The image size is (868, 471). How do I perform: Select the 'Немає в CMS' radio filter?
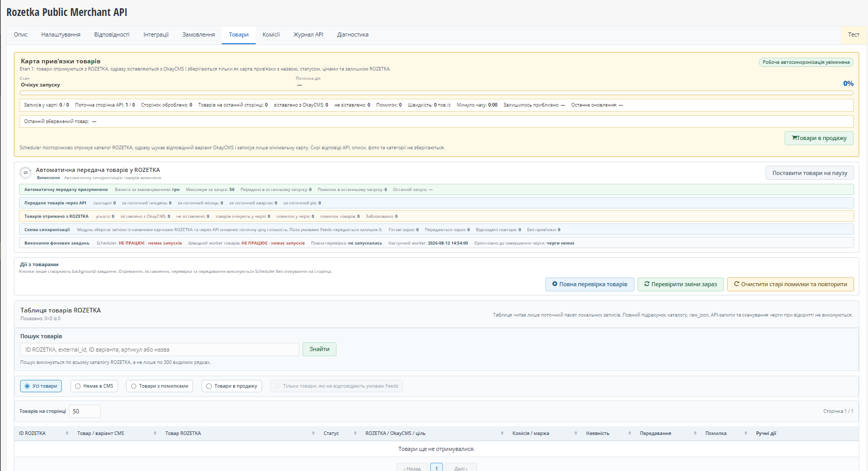pos(94,386)
